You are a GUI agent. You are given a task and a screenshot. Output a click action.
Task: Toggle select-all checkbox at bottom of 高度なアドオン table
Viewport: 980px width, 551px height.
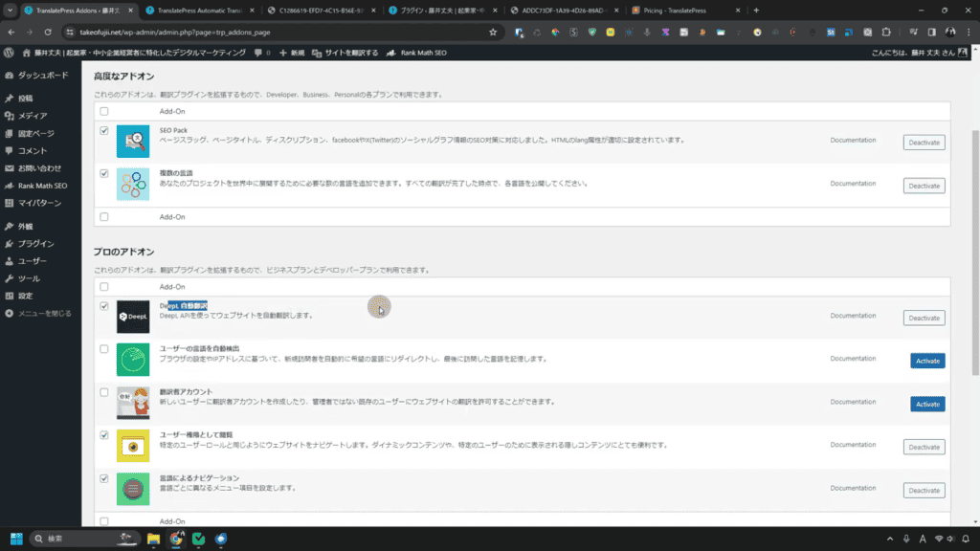[x=104, y=217]
